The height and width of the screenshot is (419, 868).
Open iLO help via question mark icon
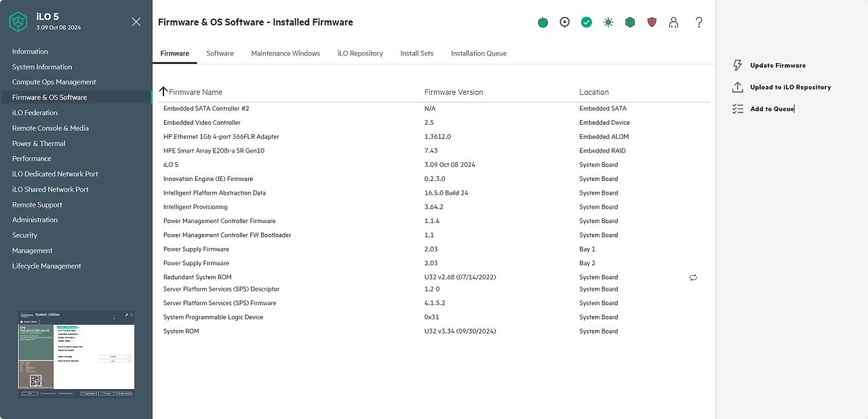click(x=699, y=22)
